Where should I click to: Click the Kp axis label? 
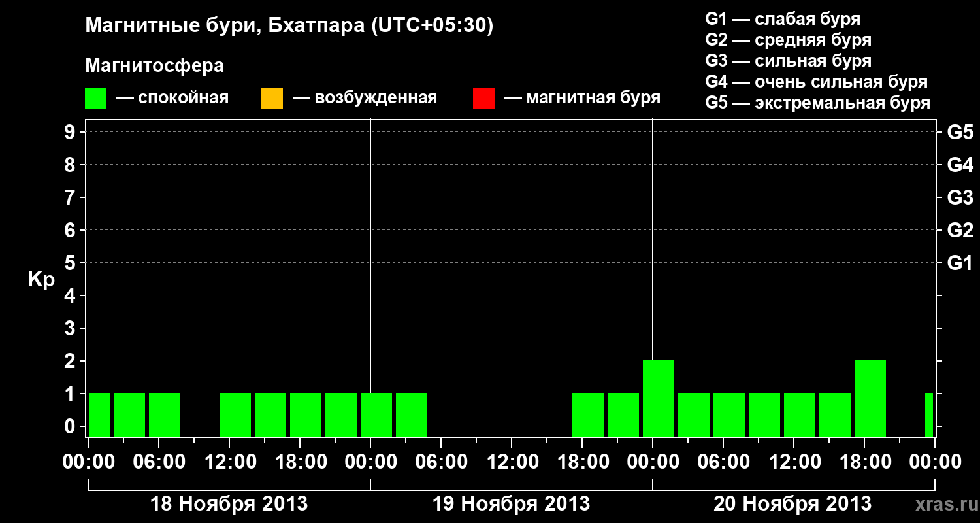41,280
